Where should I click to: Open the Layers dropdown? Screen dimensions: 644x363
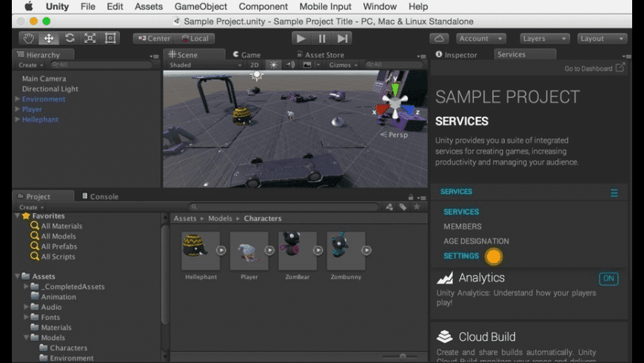(x=543, y=39)
